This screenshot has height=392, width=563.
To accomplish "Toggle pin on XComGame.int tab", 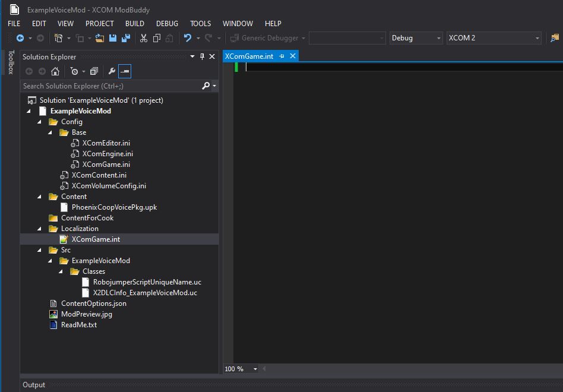I will coord(282,56).
